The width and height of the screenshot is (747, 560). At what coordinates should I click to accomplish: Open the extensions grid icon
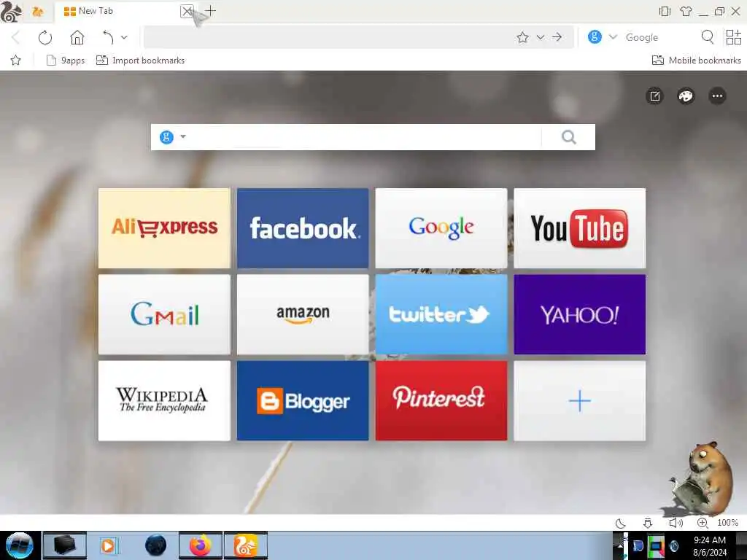pos(733,36)
